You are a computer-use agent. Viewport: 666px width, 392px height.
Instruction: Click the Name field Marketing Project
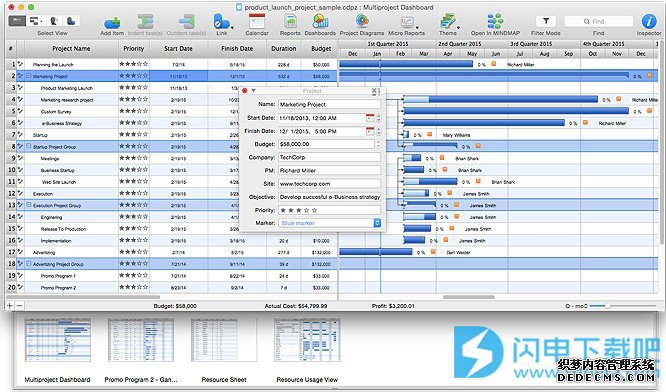click(330, 104)
